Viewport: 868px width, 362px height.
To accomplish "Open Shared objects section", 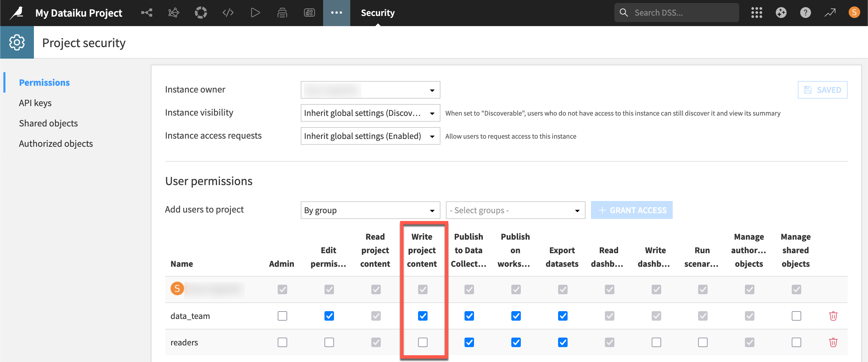I will click(x=48, y=123).
